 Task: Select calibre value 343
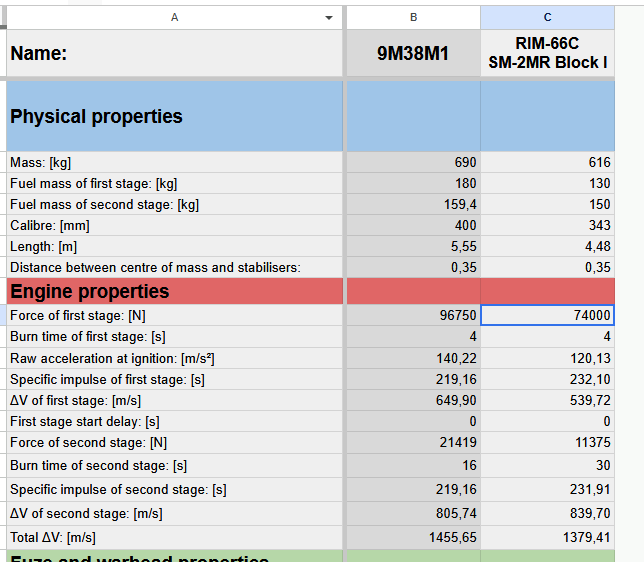coord(547,225)
